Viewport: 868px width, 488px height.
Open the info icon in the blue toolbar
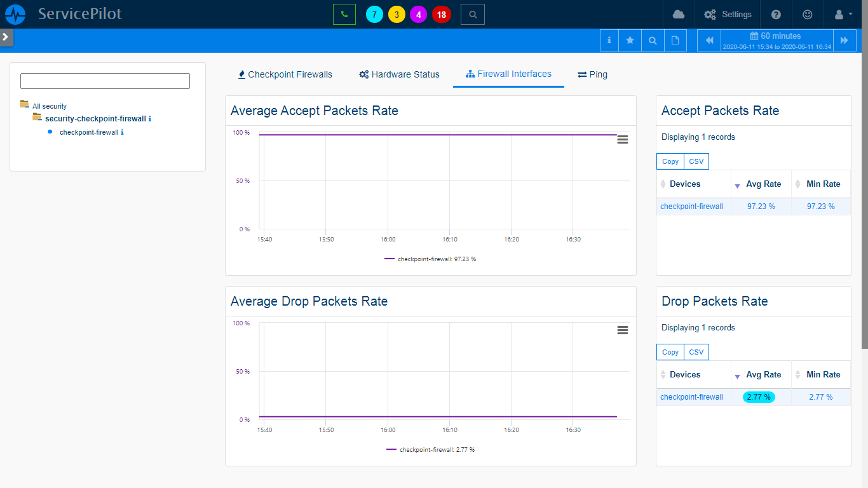609,40
